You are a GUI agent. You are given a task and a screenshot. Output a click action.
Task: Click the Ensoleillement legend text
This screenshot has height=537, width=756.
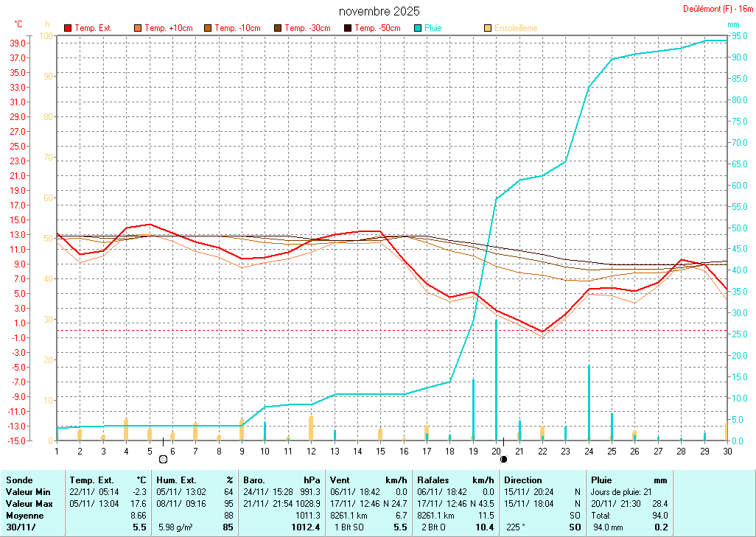pyautogui.click(x=516, y=28)
